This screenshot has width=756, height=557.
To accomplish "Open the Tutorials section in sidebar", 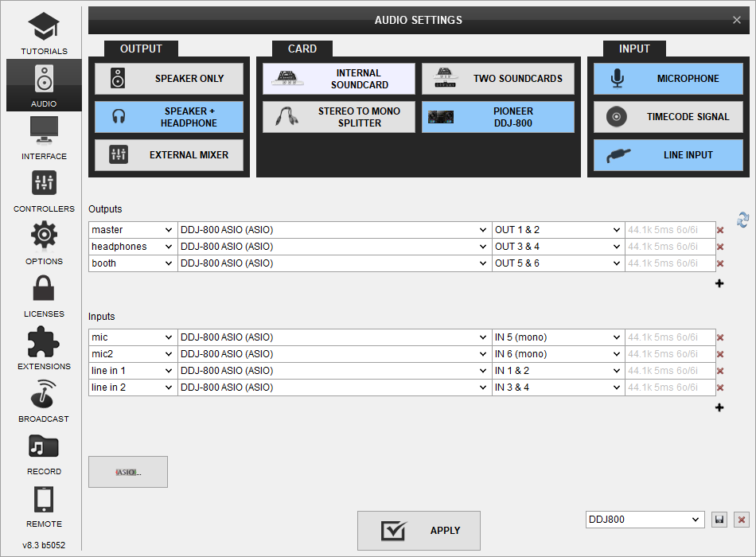I will tap(44, 33).
